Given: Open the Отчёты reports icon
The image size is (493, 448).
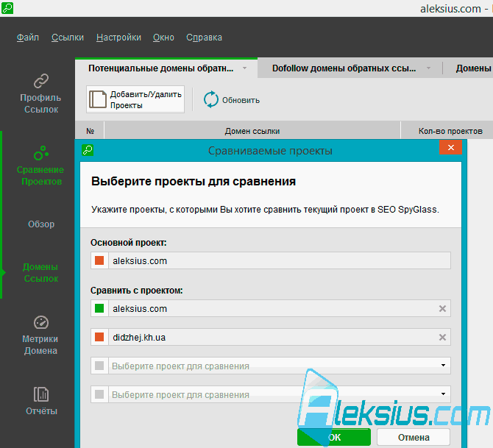Looking at the screenshot, I should [x=41, y=394].
